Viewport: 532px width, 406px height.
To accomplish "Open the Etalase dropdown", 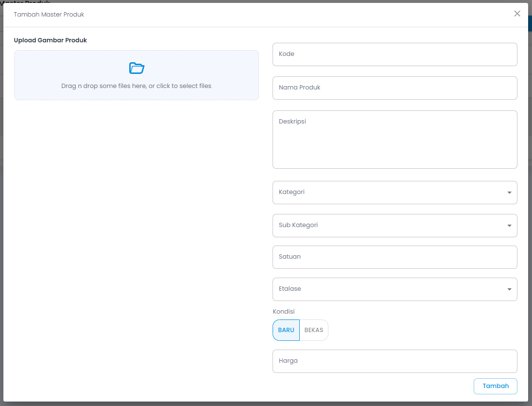I will tap(395, 289).
